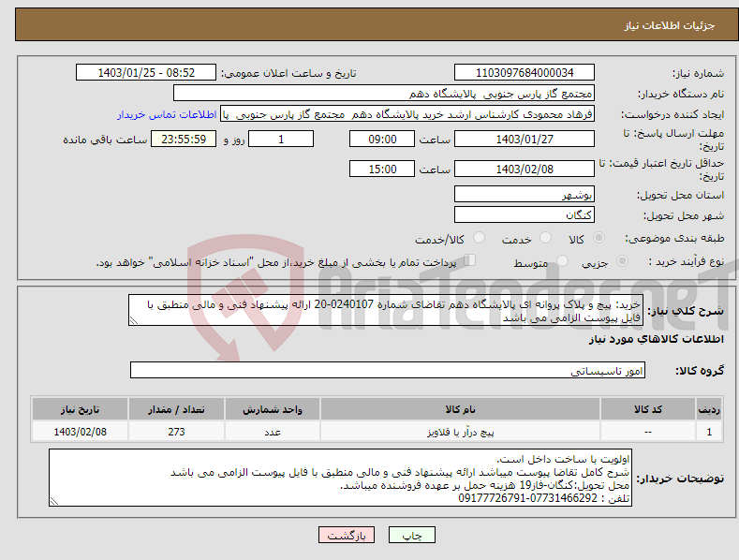Click the need number field 1103097684000034
The height and width of the screenshot is (560, 739).
[x=525, y=73]
